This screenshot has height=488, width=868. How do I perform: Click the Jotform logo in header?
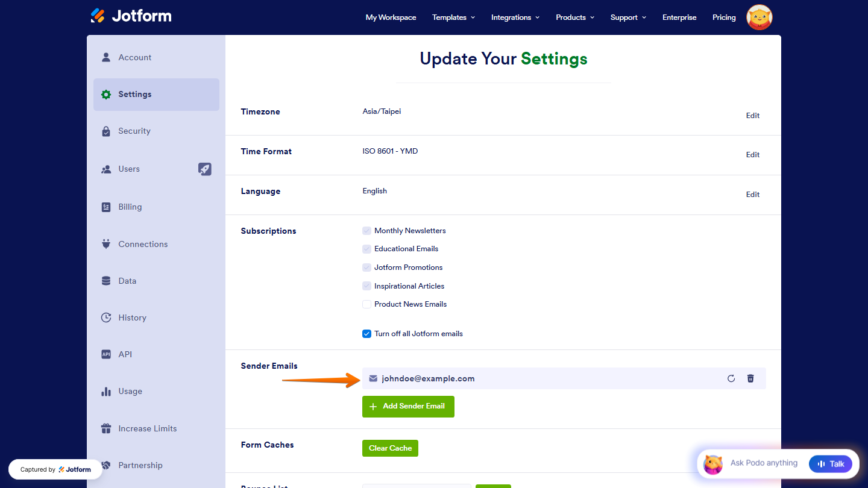(x=131, y=16)
